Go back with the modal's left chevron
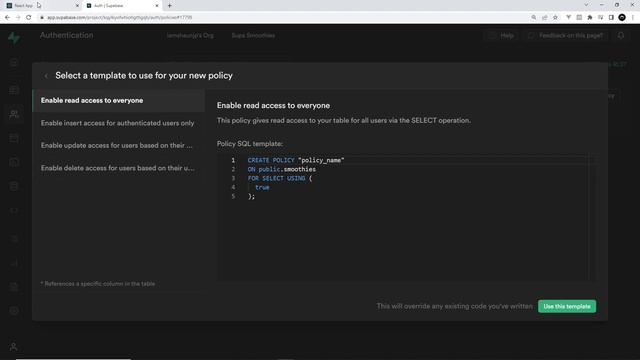 click(x=46, y=76)
